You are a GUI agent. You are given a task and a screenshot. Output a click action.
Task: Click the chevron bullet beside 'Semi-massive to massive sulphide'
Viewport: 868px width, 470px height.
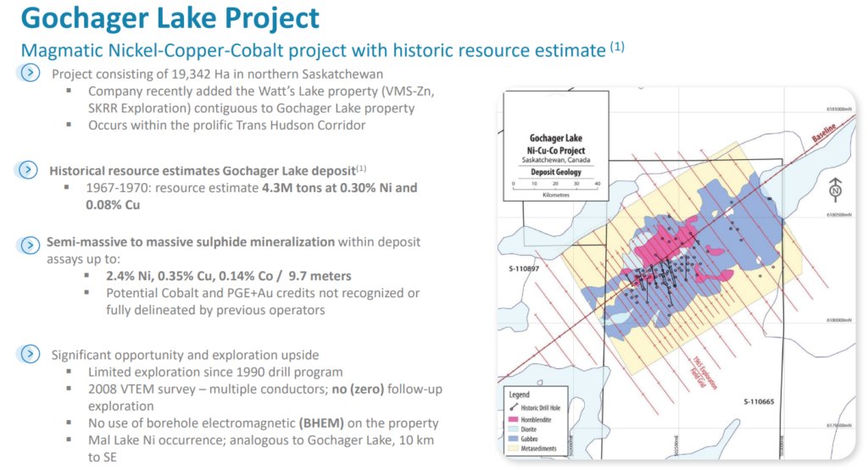coord(30,245)
